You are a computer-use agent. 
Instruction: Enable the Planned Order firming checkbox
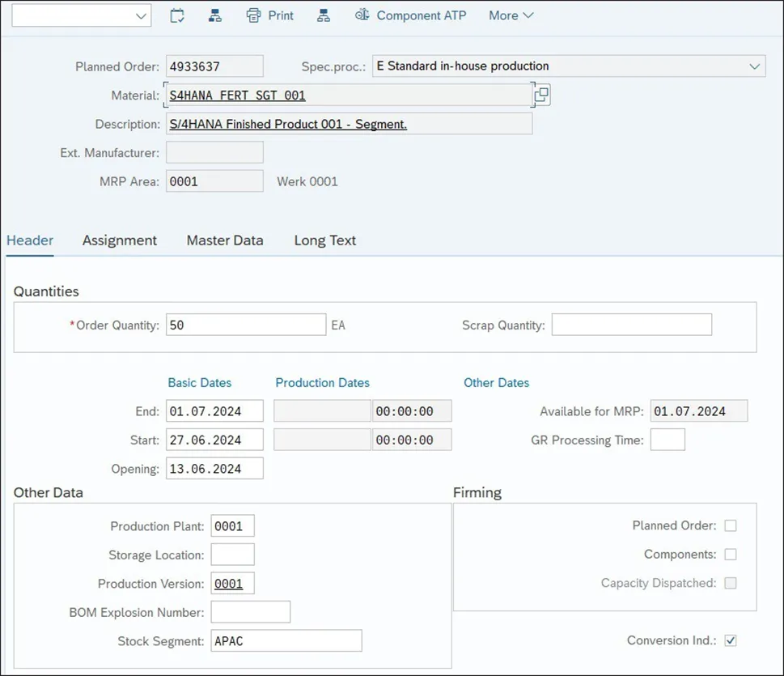[x=731, y=525]
